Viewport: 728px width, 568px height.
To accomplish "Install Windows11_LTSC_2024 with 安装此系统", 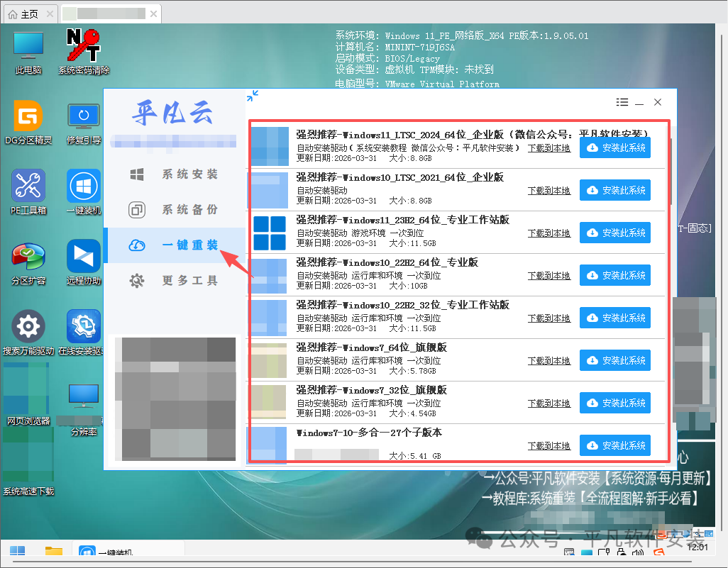I will pyautogui.click(x=615, y=147).
